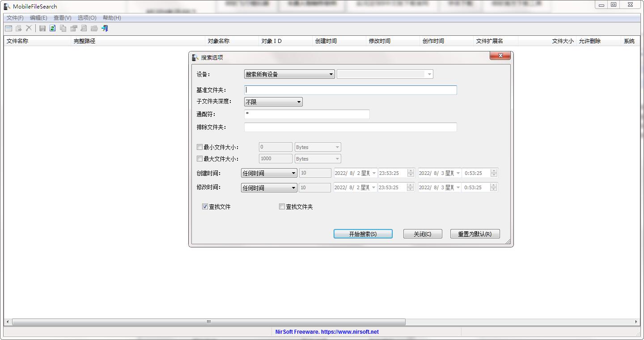Sort by the 创作时间 column header
The image size is (644, 340).
pos(447,41)
